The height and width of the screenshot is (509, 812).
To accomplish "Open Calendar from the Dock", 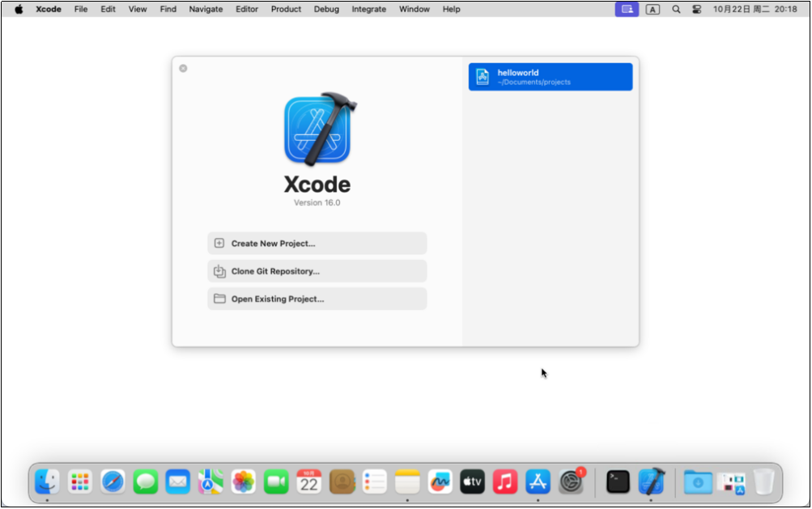I will pos(309,482).
